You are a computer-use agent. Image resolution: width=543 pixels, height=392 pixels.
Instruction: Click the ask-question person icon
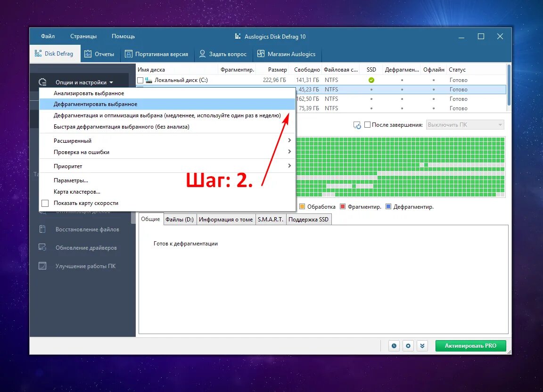[202, 54]
